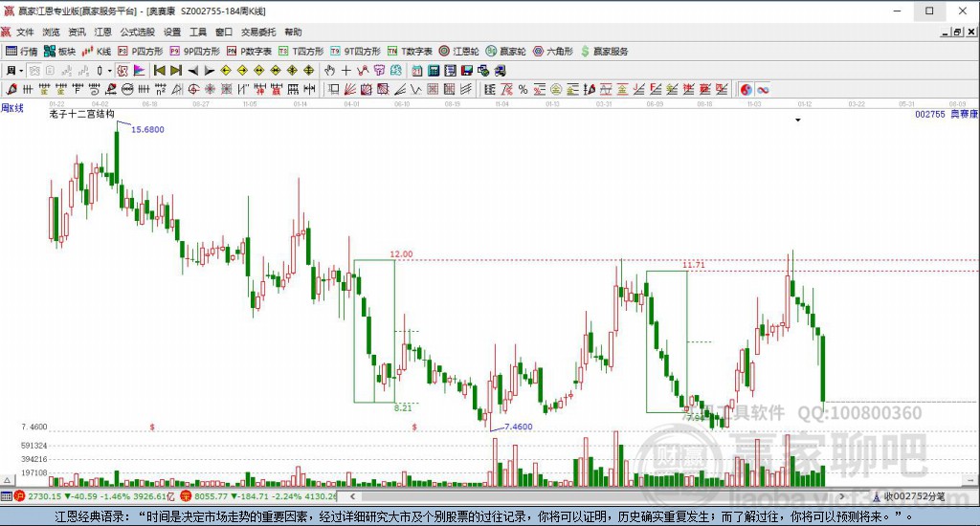
Task: Open the calculator icon
Action: pyautogui.click(x=434, y=71)
